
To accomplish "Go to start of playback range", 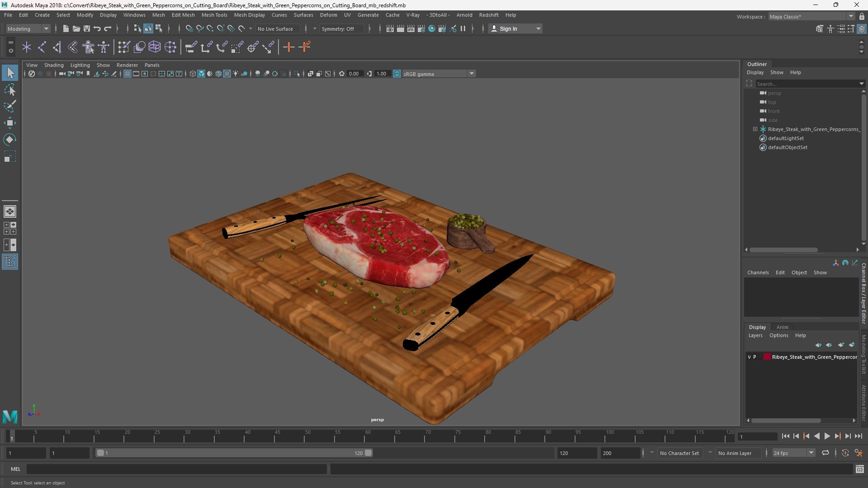I will pyautogui.click(x=785, y=436).
